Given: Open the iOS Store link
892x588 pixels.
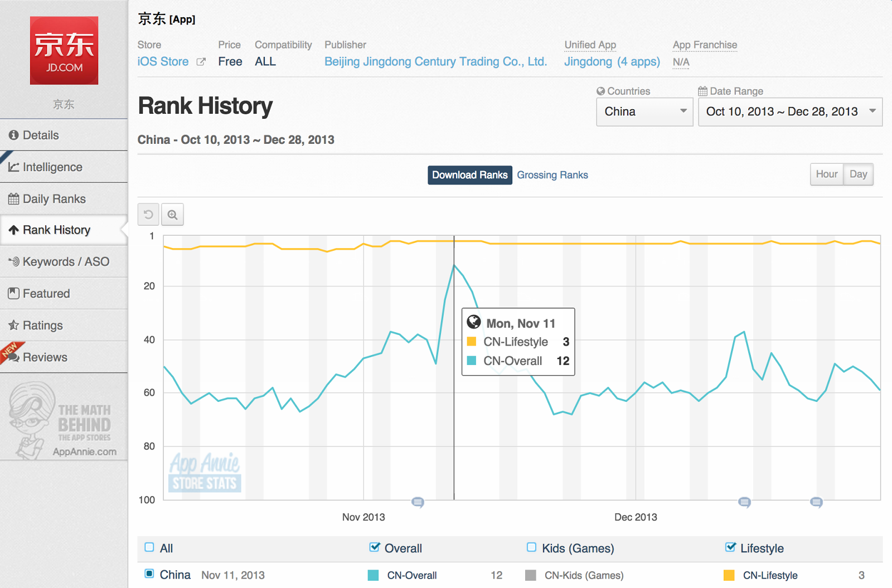Looking at the screenshot, I should tap(163, 61).
